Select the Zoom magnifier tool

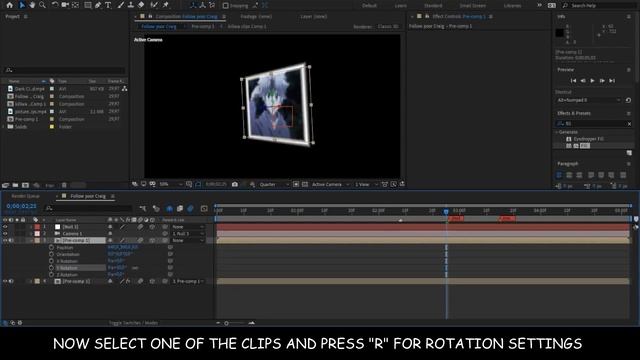coord(42,5)
